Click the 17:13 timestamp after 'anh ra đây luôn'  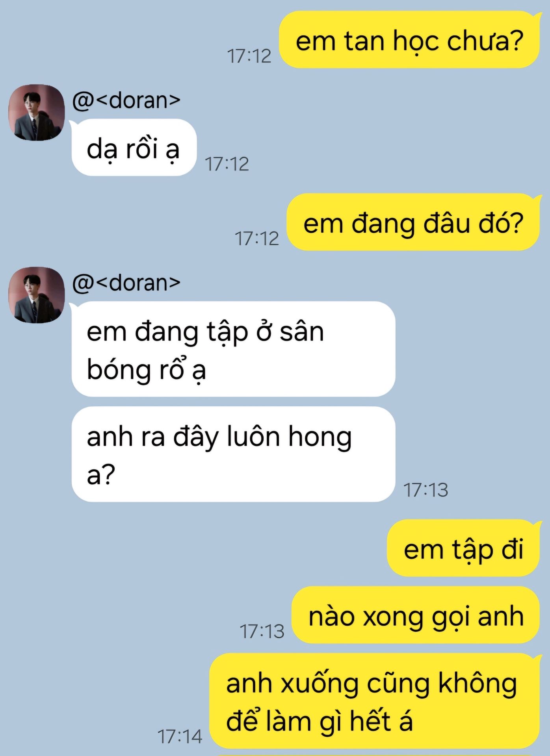[x=426, y=490]
